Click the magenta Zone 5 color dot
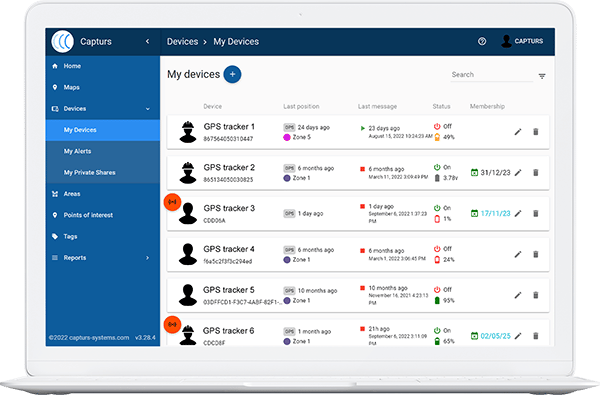Viewport: 600px width, 395px height. click(x=287, y=137)
